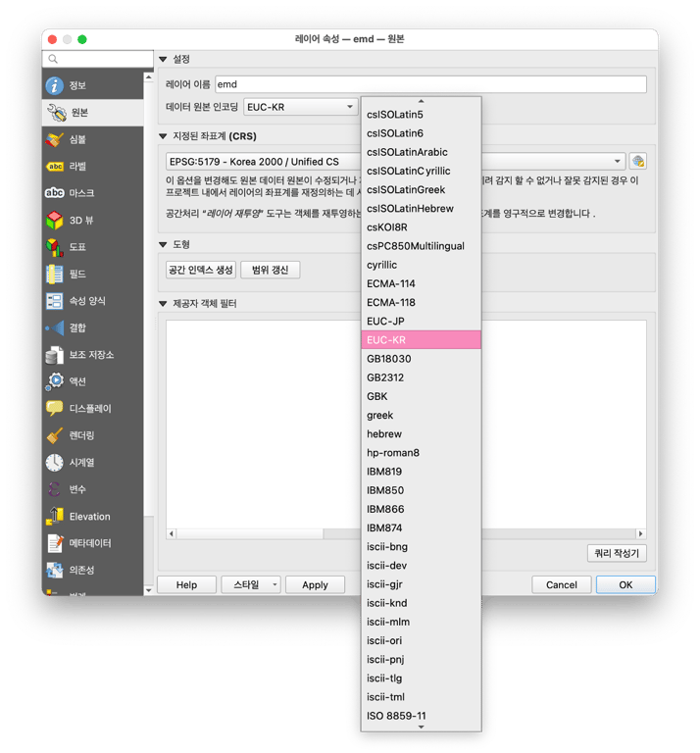Open the 결합 (Joins) sidebar page
700x753 pixels.
[93, 327]
